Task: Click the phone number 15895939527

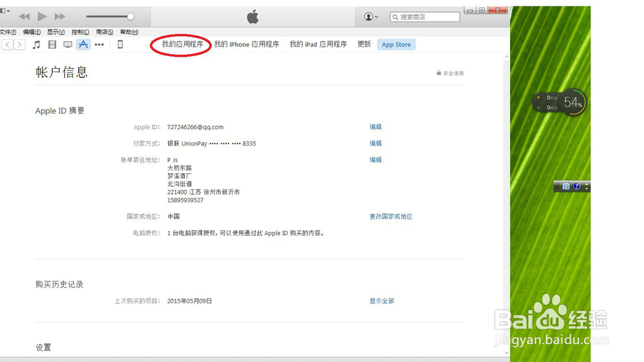Action: coord(185,200)
